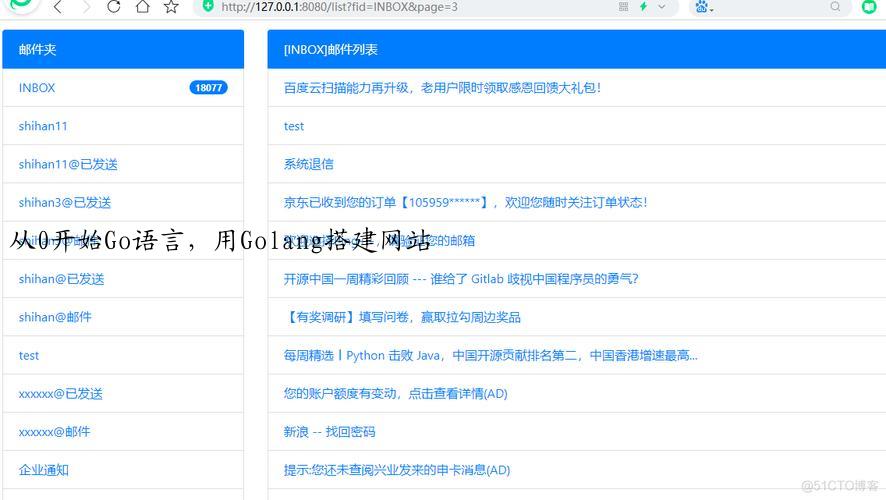Click the browser forward arrow

pyautogui.click(x=86, y=7)
